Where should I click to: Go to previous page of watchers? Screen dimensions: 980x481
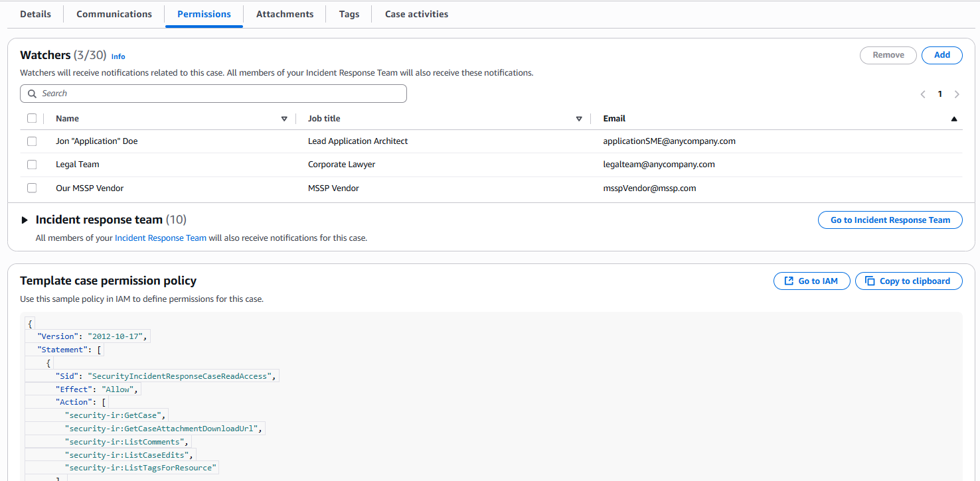click(923, 94)
